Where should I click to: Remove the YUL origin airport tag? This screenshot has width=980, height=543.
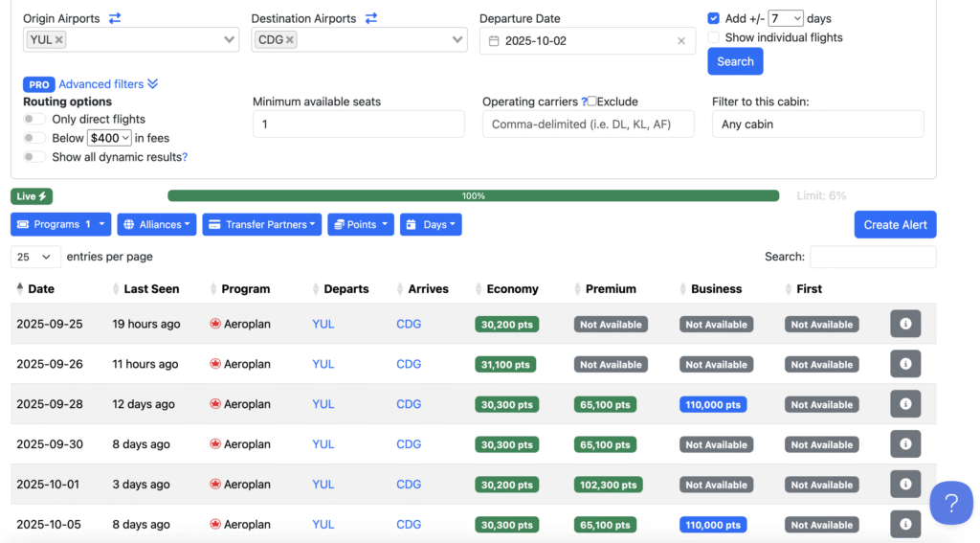point(59,39)
